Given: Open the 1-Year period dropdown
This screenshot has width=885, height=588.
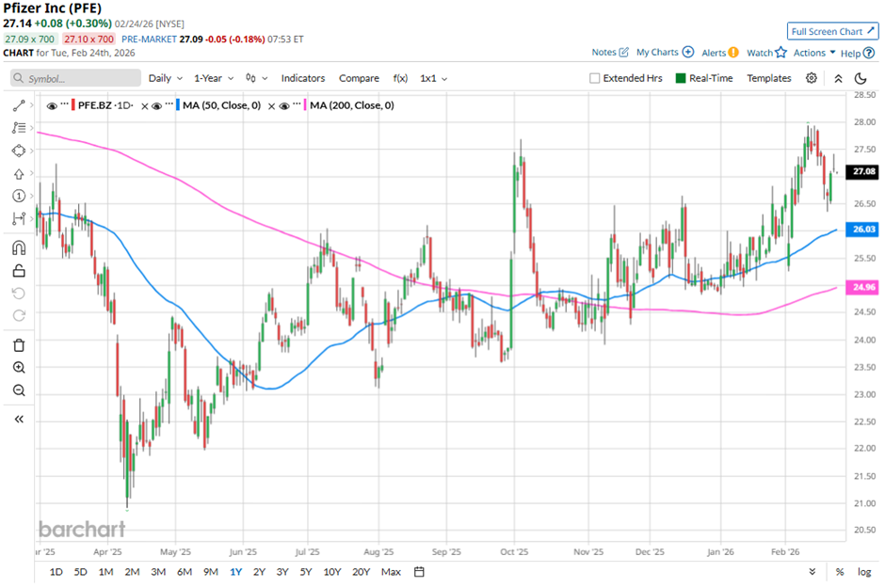Looking at the screenshot, I should click(x=214, y=78).
